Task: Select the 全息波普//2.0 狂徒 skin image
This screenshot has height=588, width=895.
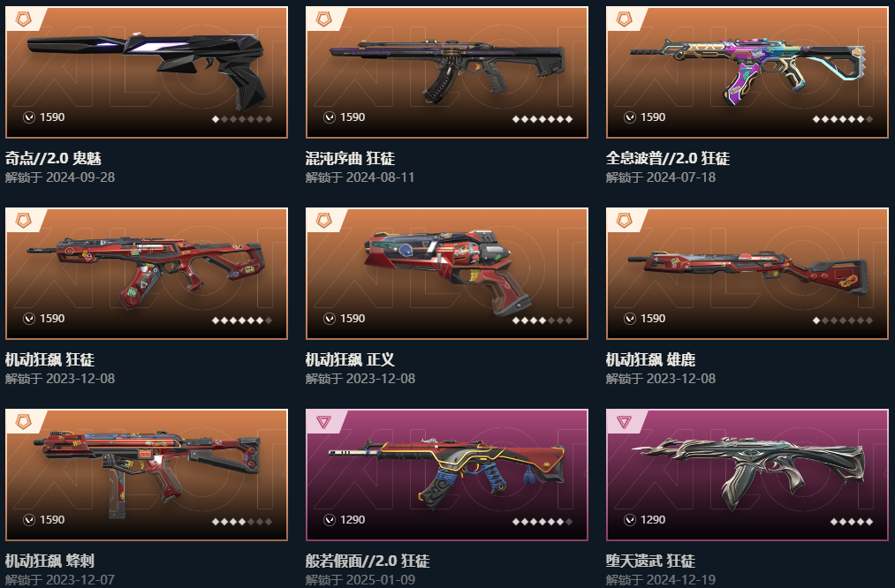Action: [x=747, y=72]
